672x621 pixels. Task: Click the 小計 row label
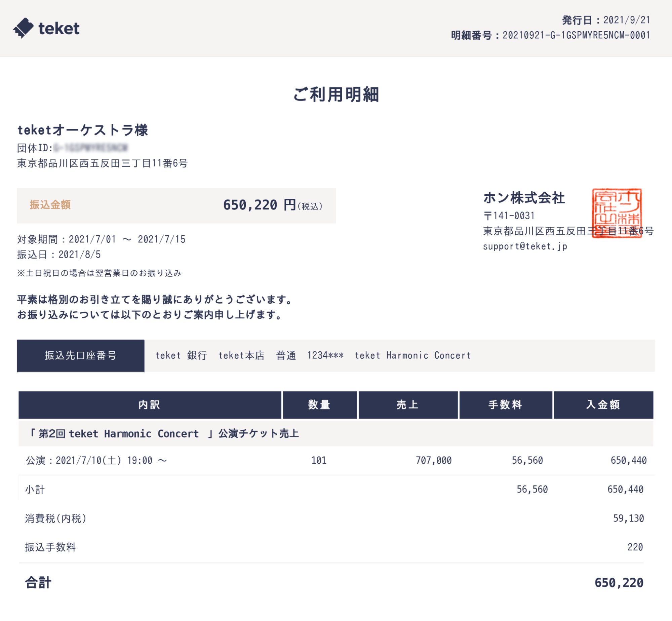[35, 490]
